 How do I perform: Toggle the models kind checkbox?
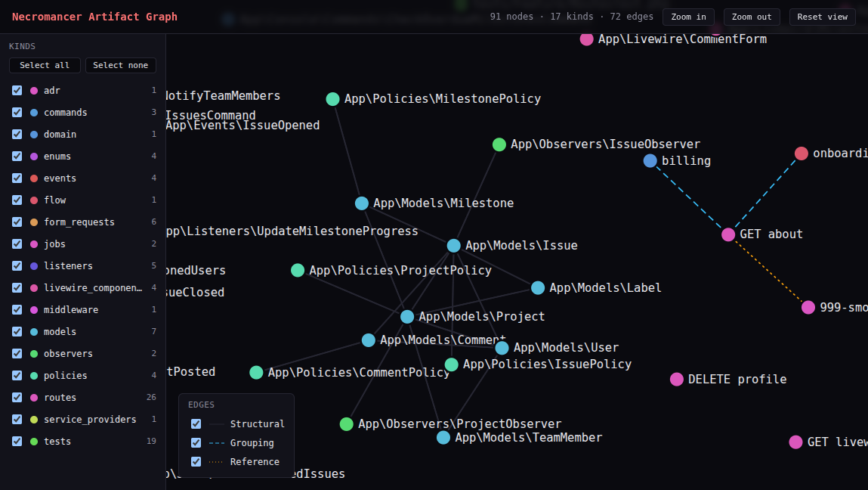pyautogui.click(x=17, y=332)
